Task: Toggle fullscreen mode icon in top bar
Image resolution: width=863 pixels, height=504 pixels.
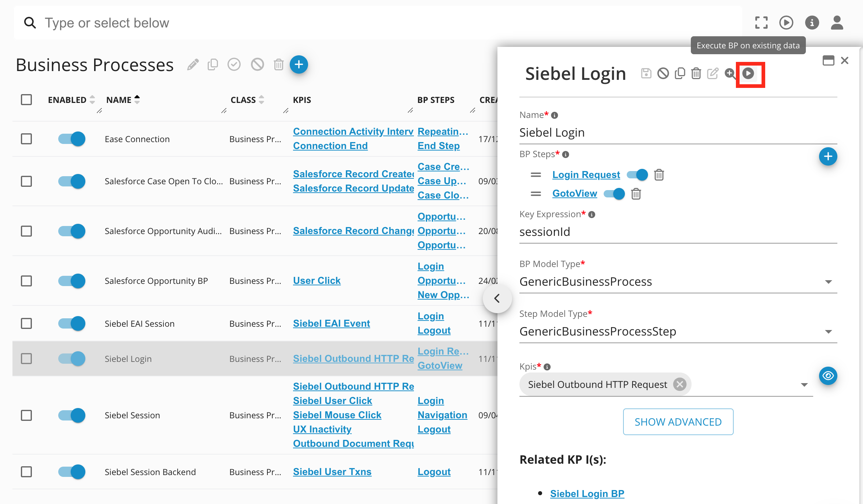Action: (x=761, y=23)
